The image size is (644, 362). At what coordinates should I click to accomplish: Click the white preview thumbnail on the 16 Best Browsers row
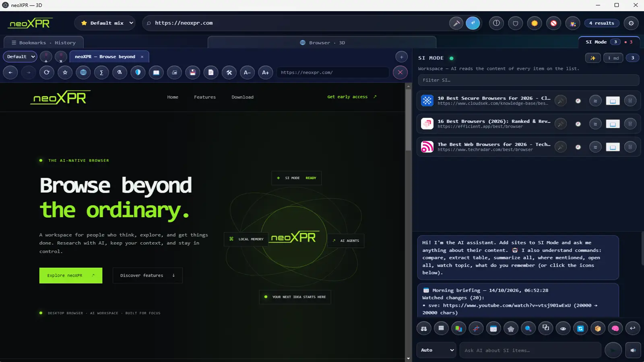(613, 124)
